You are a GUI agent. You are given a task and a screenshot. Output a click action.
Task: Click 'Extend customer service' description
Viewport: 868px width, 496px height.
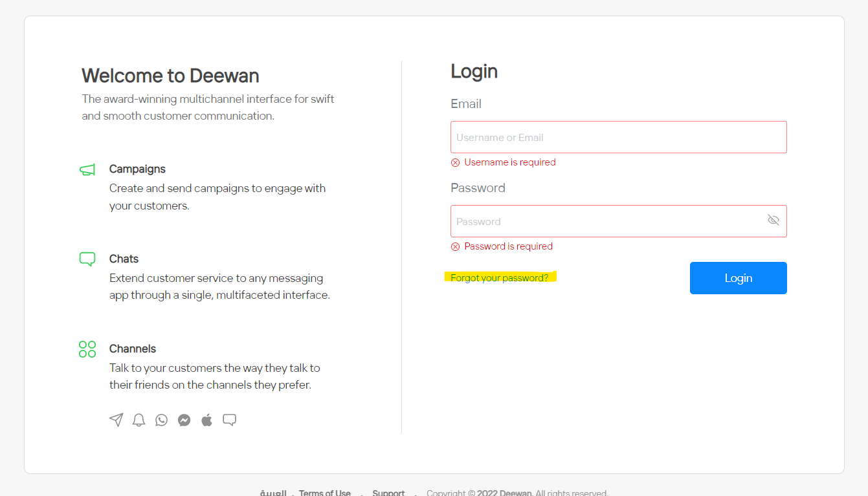[x=219, y=286]
